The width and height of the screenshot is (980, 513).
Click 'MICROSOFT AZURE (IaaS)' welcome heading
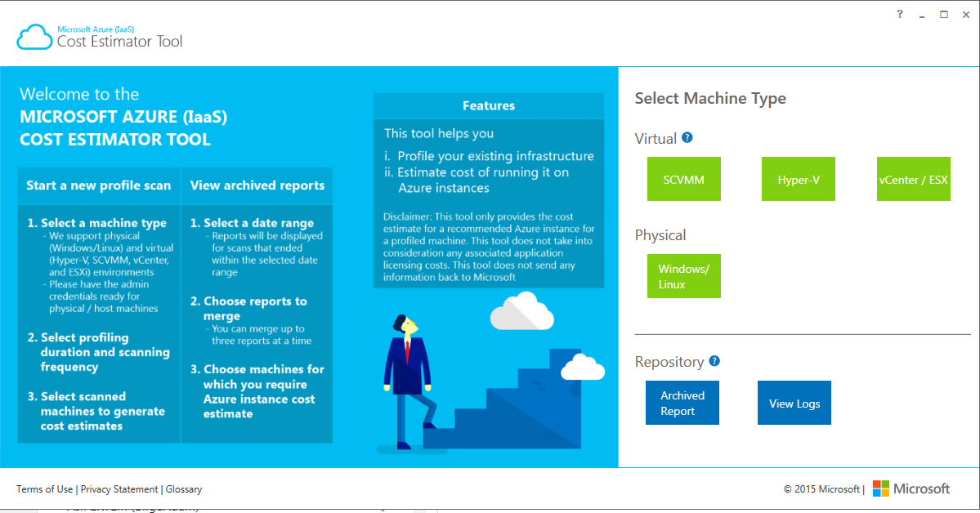(x=123, y=117)
